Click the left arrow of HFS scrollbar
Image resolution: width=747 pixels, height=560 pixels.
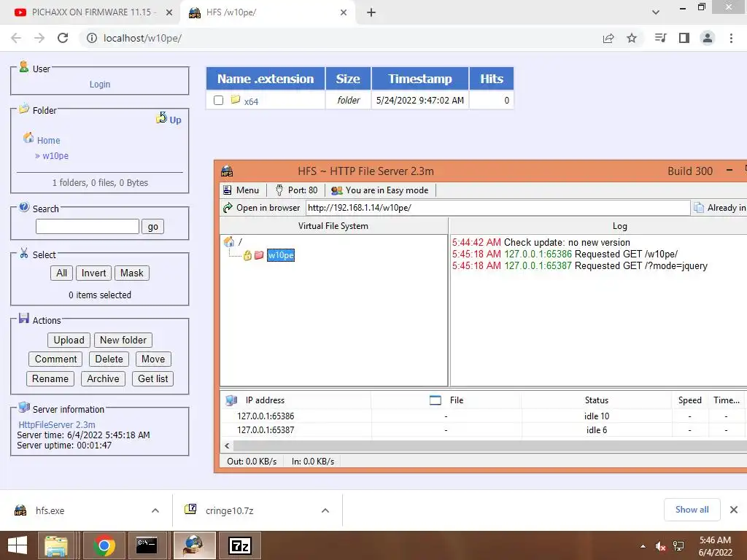pos(227,446)
